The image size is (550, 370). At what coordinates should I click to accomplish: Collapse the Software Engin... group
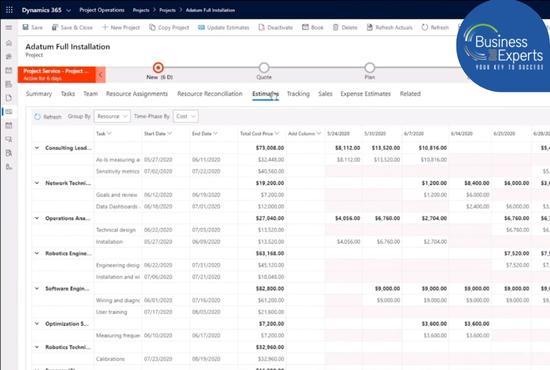[x=37, y=289]
